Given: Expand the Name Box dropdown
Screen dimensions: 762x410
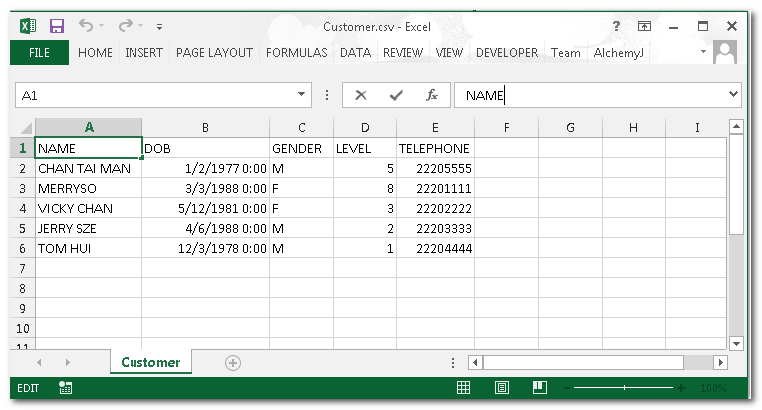Looking at the screenshot, I should (303, 95).
